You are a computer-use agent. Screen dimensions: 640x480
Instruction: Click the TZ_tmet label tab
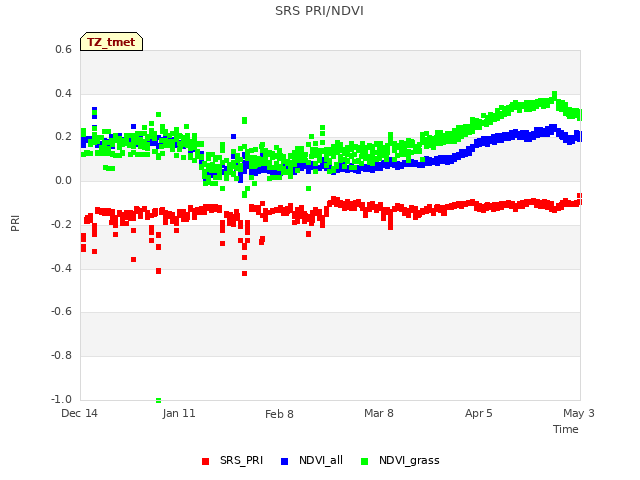111,42
